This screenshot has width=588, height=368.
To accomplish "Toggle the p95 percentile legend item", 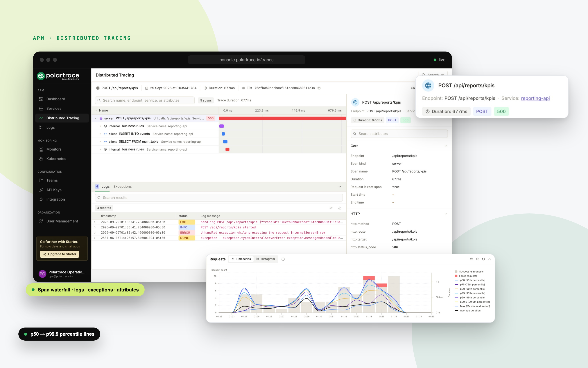I will click(x=470, y=293).
